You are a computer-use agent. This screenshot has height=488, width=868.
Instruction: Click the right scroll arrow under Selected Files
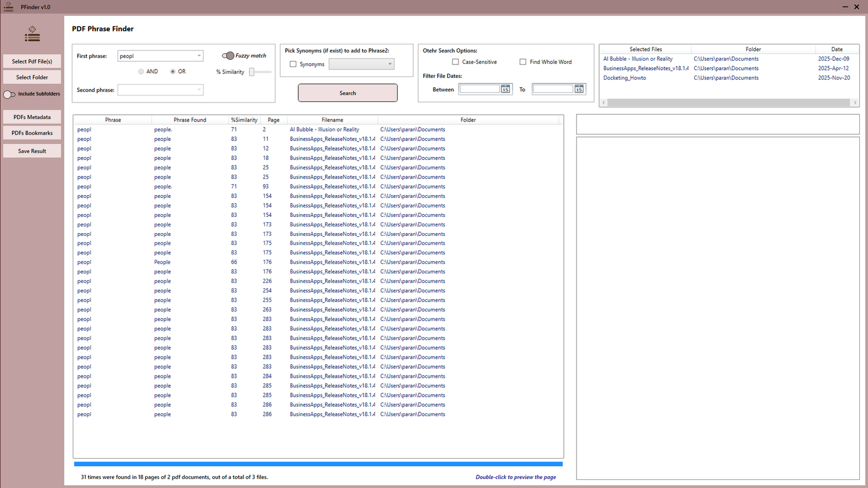(x=855, y=102)
